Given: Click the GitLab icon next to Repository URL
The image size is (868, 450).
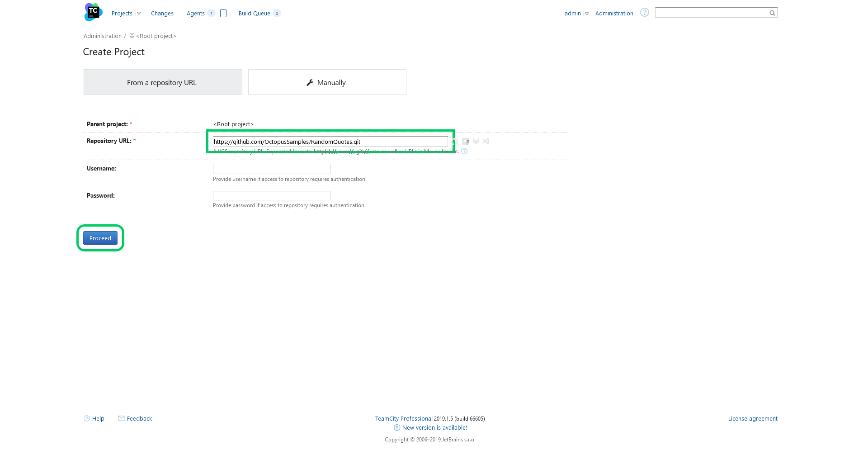Looking at the screenshot, I should 476,142.
